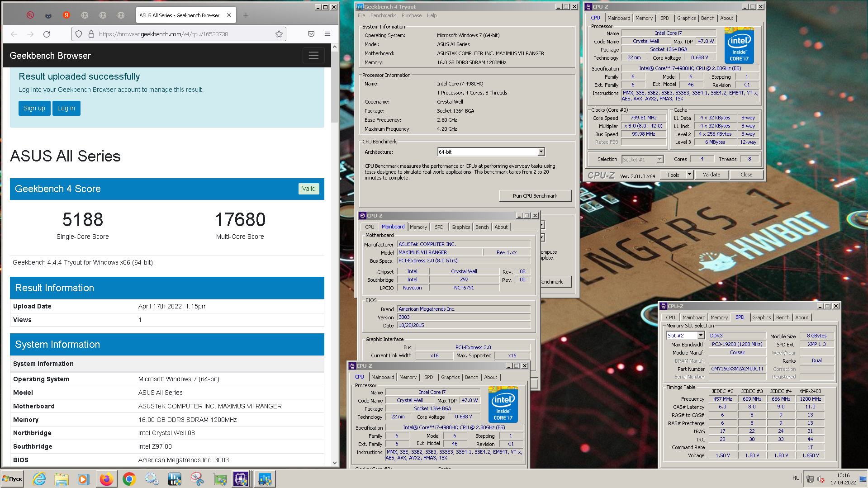Switch to CPU tab in Mainboard CPU-Z window
868x488 pixels.
370,227
